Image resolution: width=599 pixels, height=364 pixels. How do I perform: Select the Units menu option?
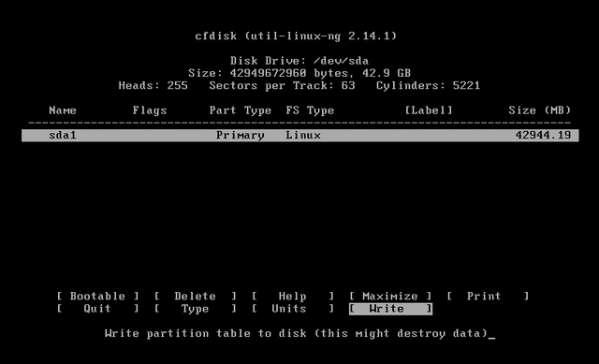click(293, 309)
